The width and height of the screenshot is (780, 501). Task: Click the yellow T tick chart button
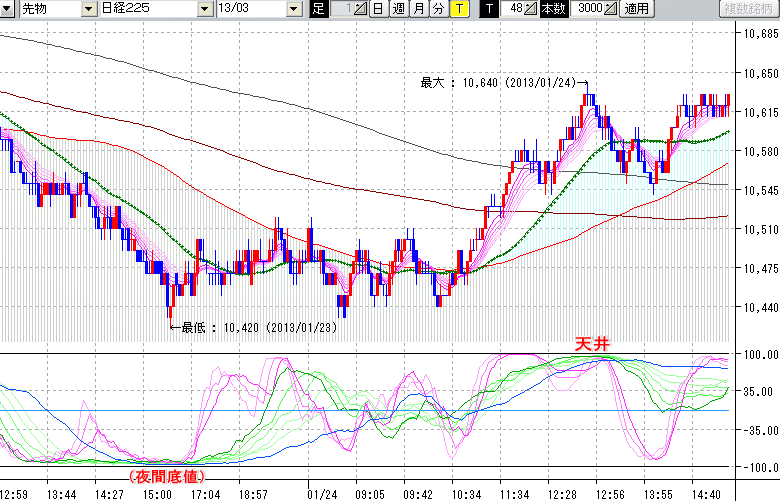pos(459,9)
